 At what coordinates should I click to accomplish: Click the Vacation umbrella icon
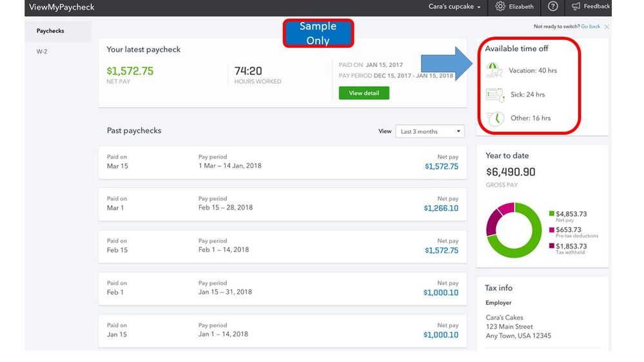pos(494,70)
